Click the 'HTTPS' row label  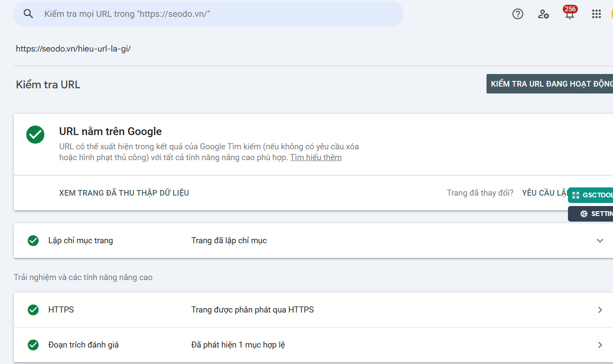coord(61,310)
